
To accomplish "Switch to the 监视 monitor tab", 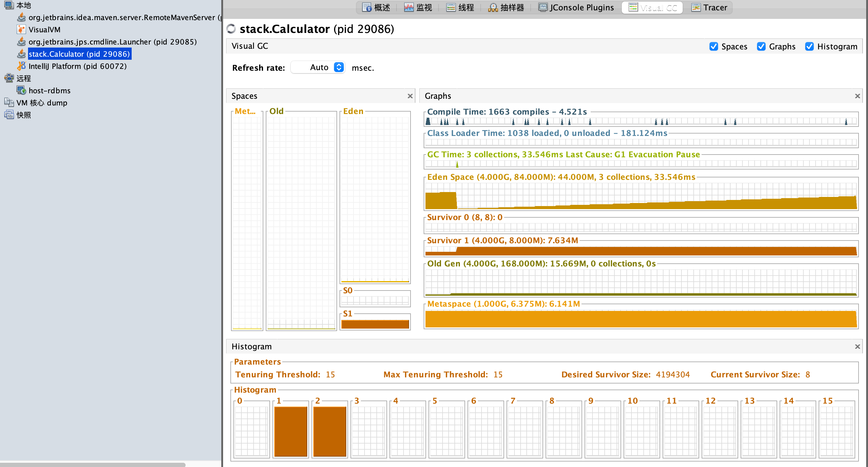I will 418,7.
